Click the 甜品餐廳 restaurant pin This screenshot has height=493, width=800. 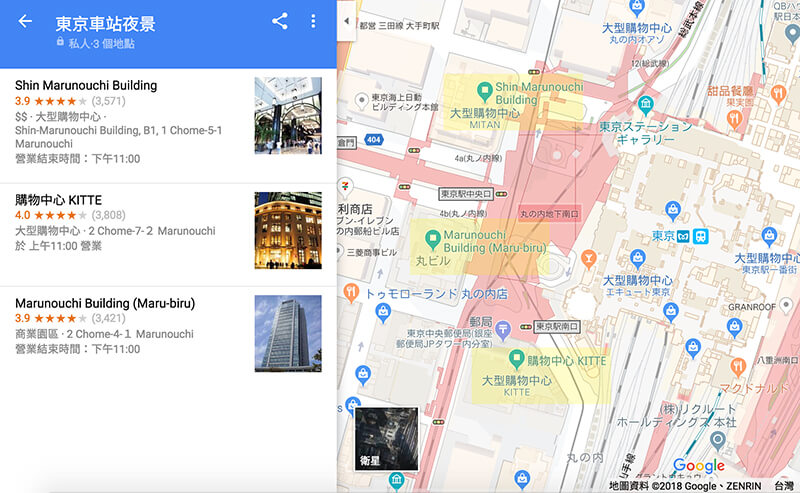[778, 94]
